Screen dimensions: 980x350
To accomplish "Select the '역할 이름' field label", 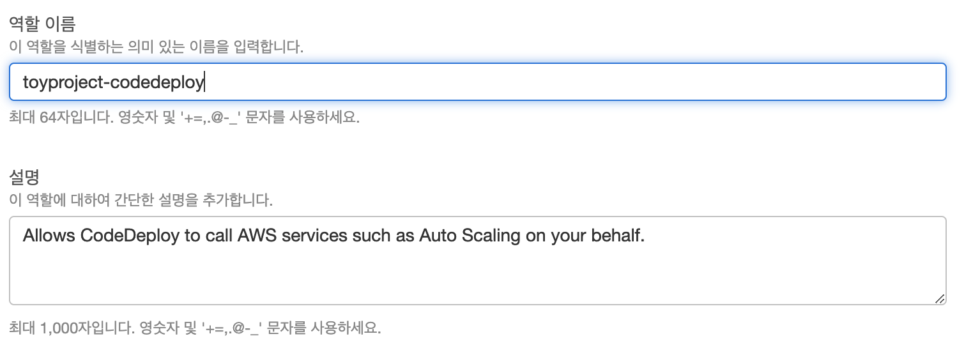I will pos(42,24).
